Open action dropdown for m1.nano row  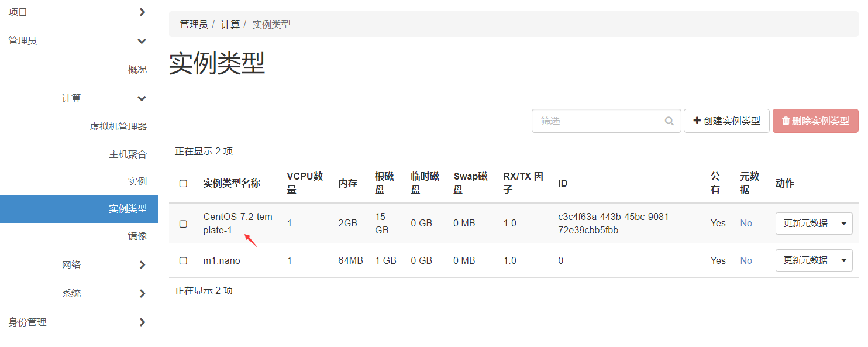click(843, 260)
